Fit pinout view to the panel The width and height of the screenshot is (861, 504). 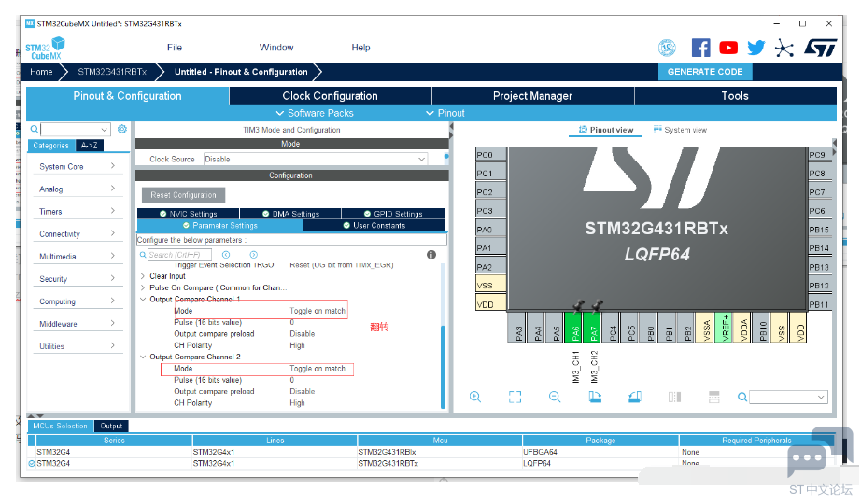click(x=515, y=397)
